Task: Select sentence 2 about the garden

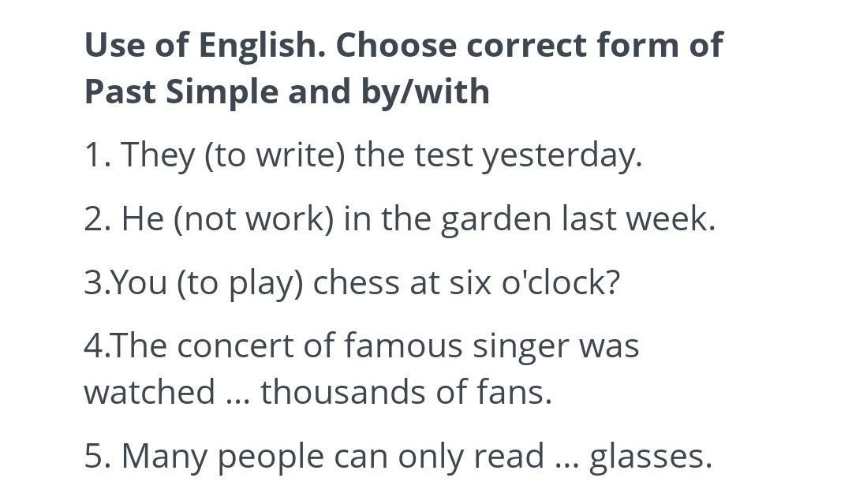Action: (x=400, y=218)
